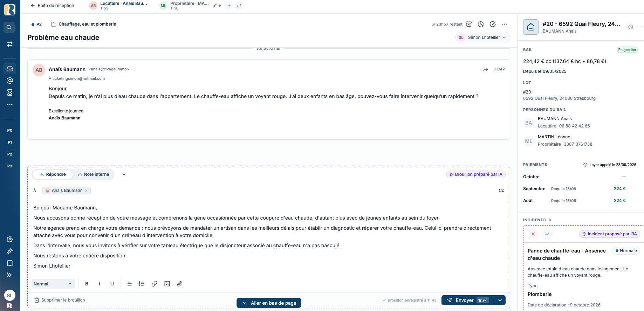Toggle bold formatting
This screenshot has width=644, height=311.
point(87,284)
